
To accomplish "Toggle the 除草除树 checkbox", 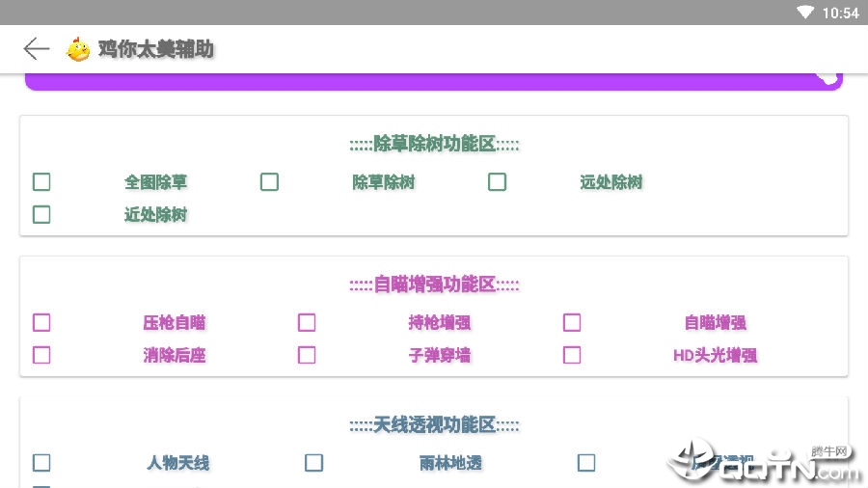I will tap(270, 182).
